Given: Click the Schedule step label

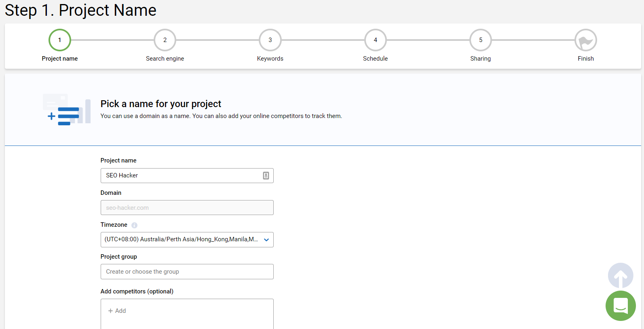Looking at the screenshot, I should tap(375, 59).
